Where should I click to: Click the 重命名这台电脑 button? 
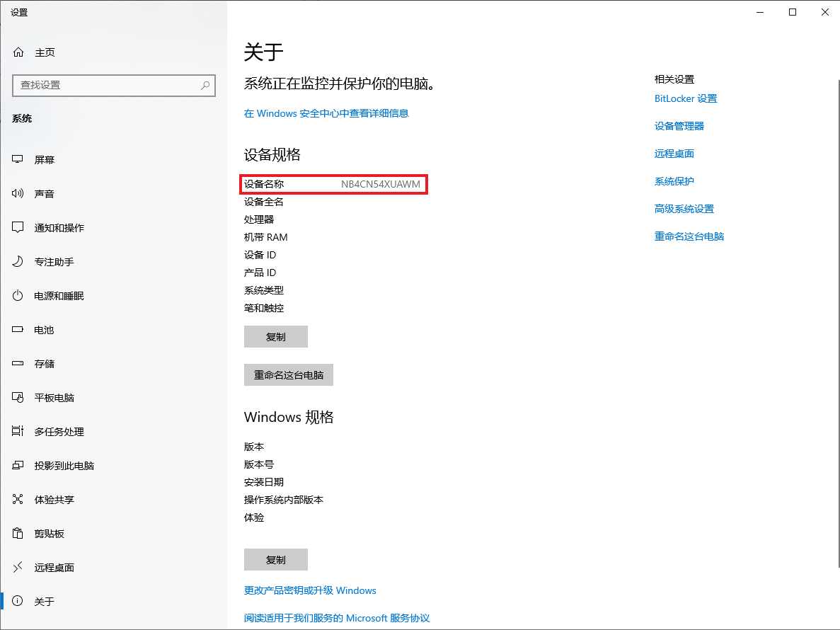click(289, 375)
